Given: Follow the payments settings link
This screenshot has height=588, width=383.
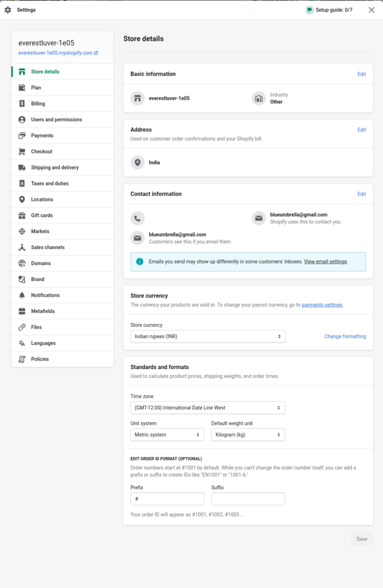Looking at the screenshot, I should click(322, 305).
